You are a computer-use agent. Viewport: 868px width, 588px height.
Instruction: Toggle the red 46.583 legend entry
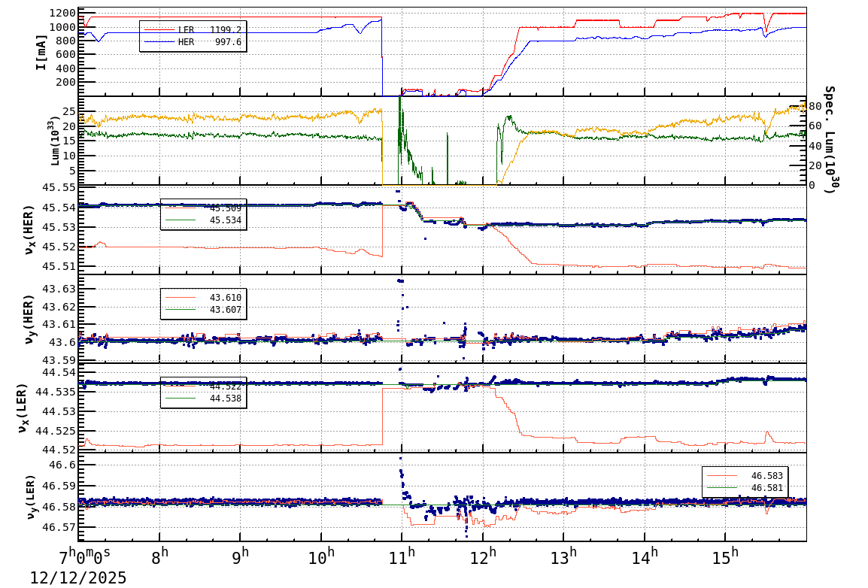pyautogui.click(x=760, y=476)
